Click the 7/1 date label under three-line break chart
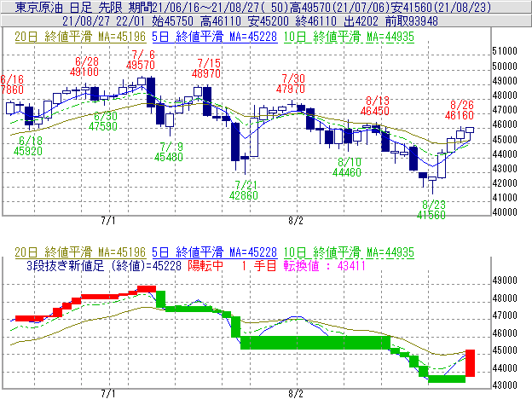This screenshot has width=532, height=405. (108, 394)
